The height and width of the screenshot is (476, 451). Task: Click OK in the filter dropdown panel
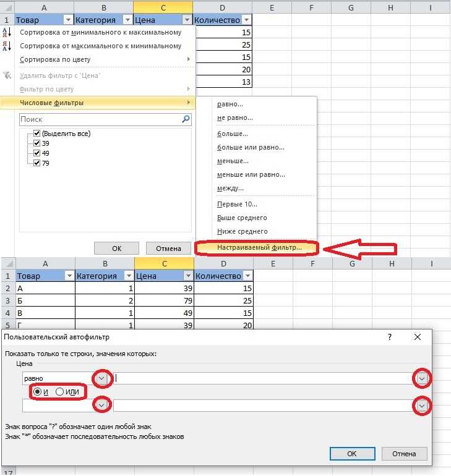[117, 249]
